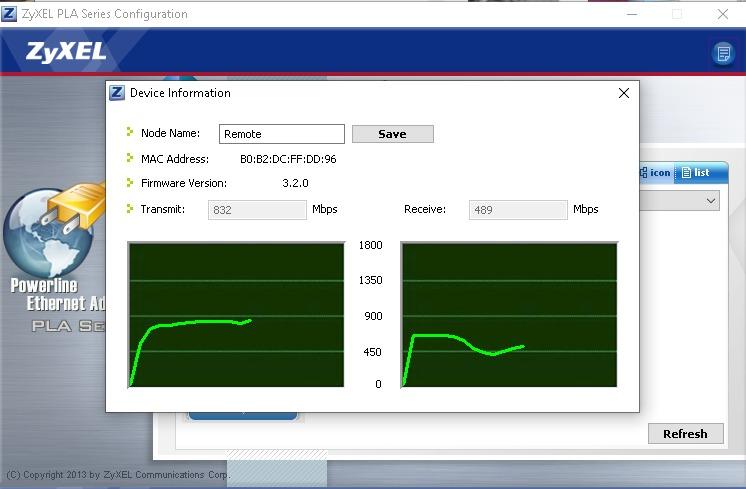Select the MAC address B0:B2:DC:FF:DD:96
The width and height of the screenshot is (746, 489).
tap(288, 159)
